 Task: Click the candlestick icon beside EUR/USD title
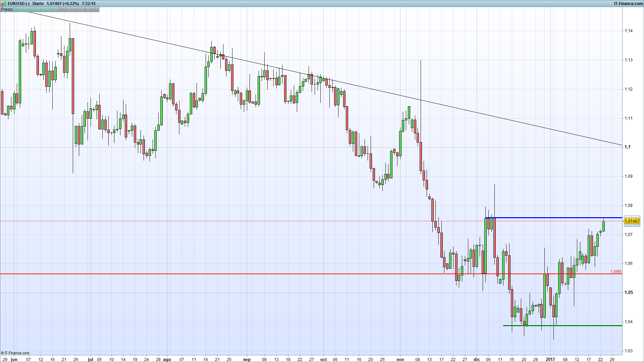pyautogui.click(x=4, y=3)
